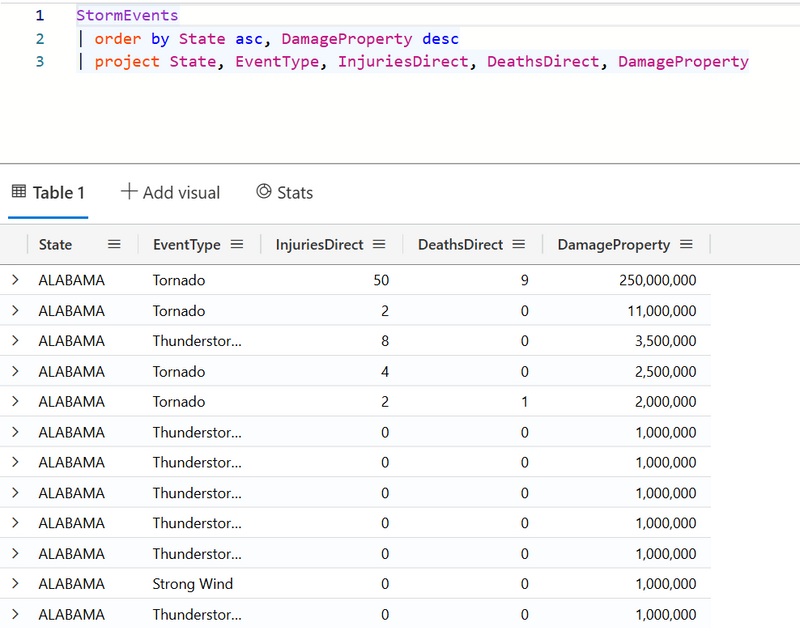Click the deaths value 9
Screen dimensions: 800x628
tap(524, 280)
